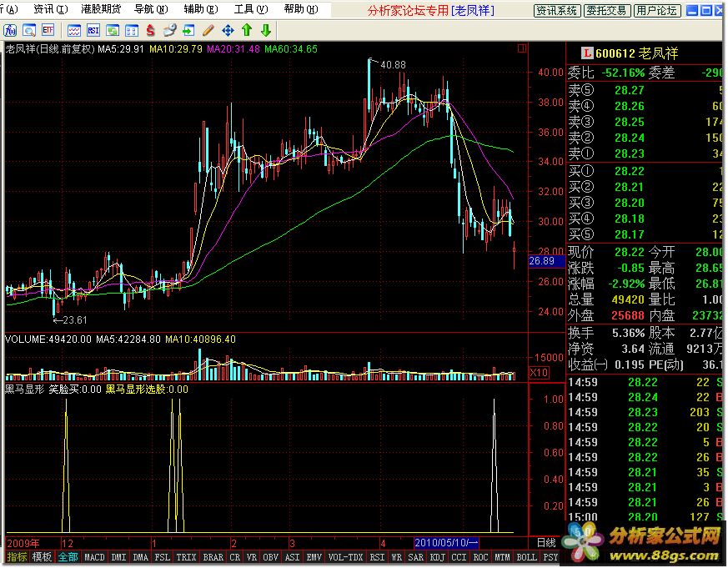This screenshot has height=568, width=728.
Task: Click the ETF toolbar icon
Action: [48, 31]
